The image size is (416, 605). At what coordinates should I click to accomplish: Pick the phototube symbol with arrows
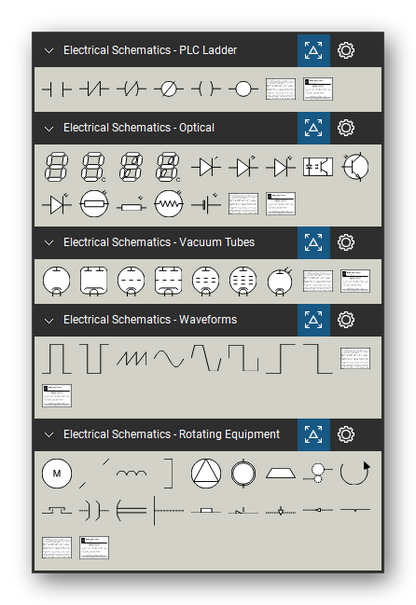280,282
